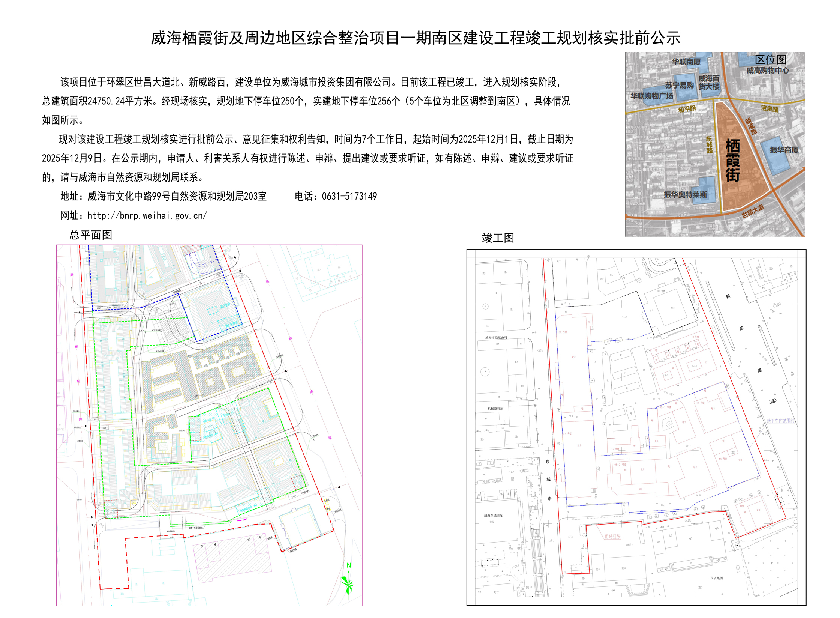Click the 区位图 title on location map
The width and height of the screenshot is (840, 618).
(770, 60)
